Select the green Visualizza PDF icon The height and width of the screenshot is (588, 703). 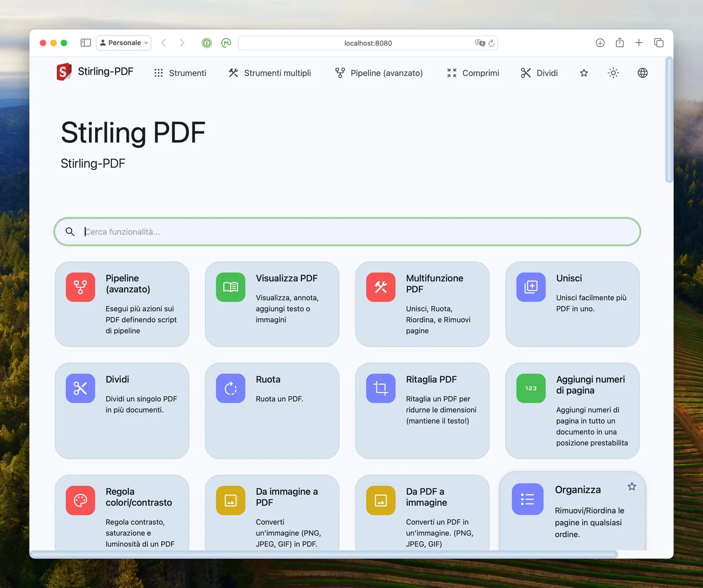[x=230, y=287]
